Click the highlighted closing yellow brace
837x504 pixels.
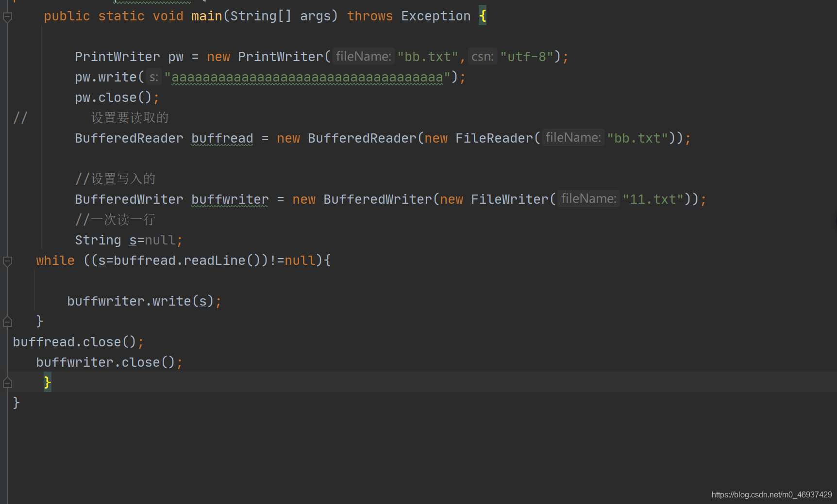coord(48,382)
